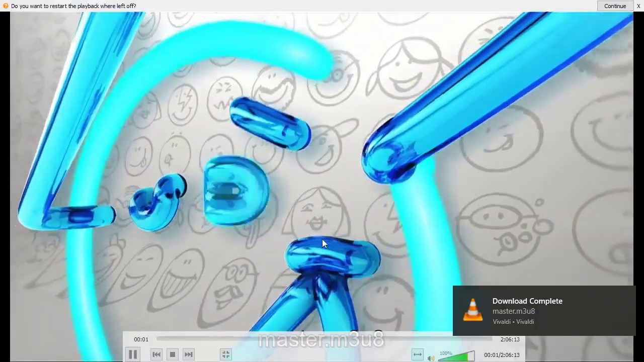
Task: Mute audio with the speaker icon
Action: click(431, 358)
